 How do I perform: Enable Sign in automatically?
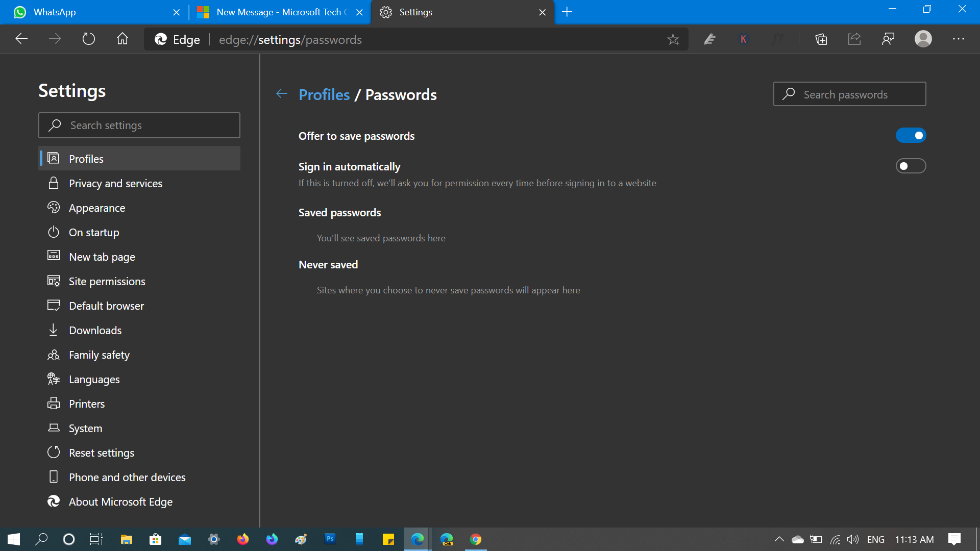(911, 166)
